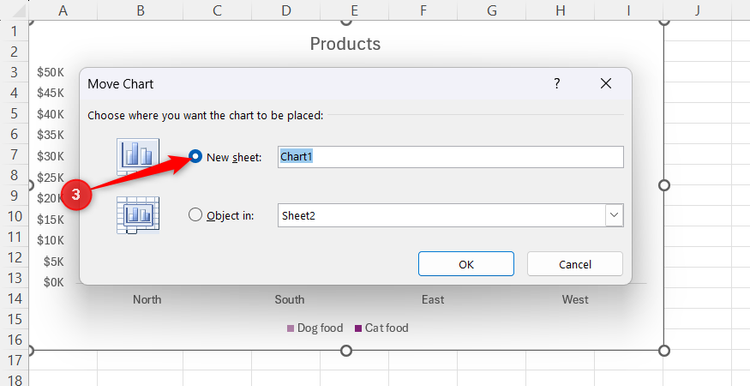This screenshot has height=386, width=750.
Task: Select row 17 header
Action: click(14, 360)
